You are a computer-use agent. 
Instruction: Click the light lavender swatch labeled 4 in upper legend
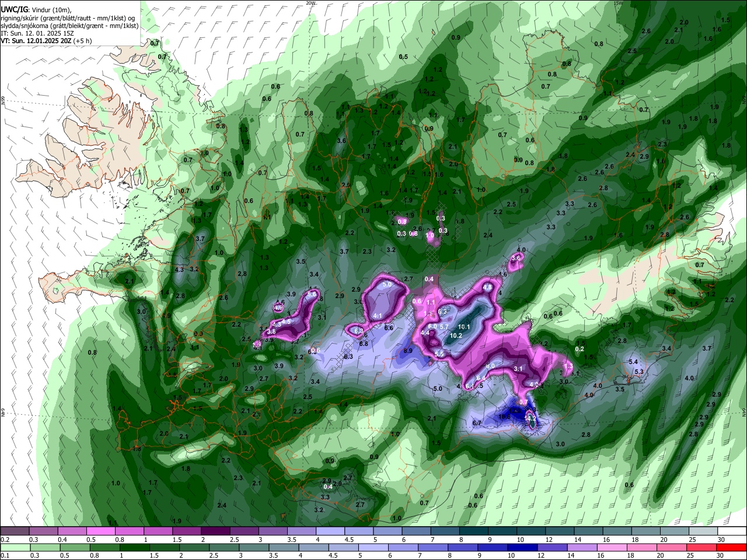pyautogui.click(x=330, y=531)
